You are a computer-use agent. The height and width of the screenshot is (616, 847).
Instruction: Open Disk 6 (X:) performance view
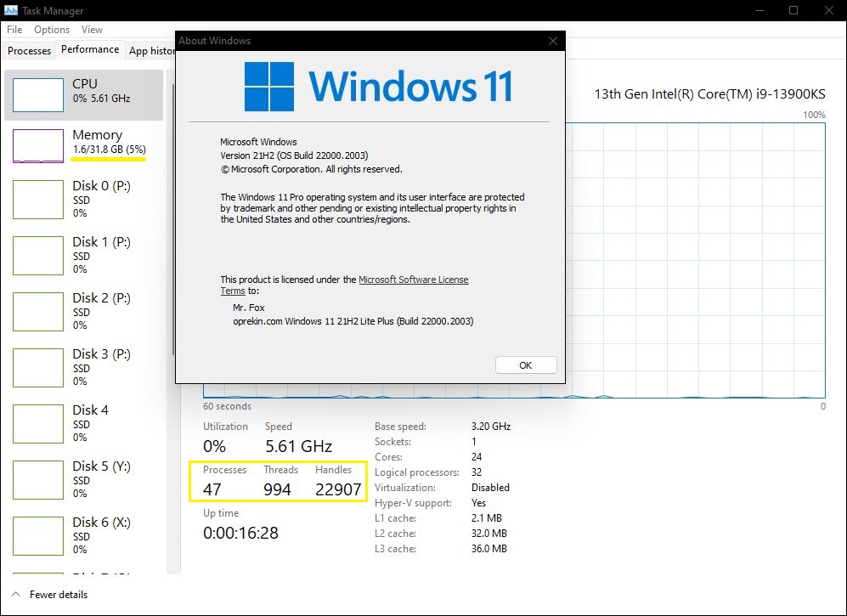(x=84, y=536)
